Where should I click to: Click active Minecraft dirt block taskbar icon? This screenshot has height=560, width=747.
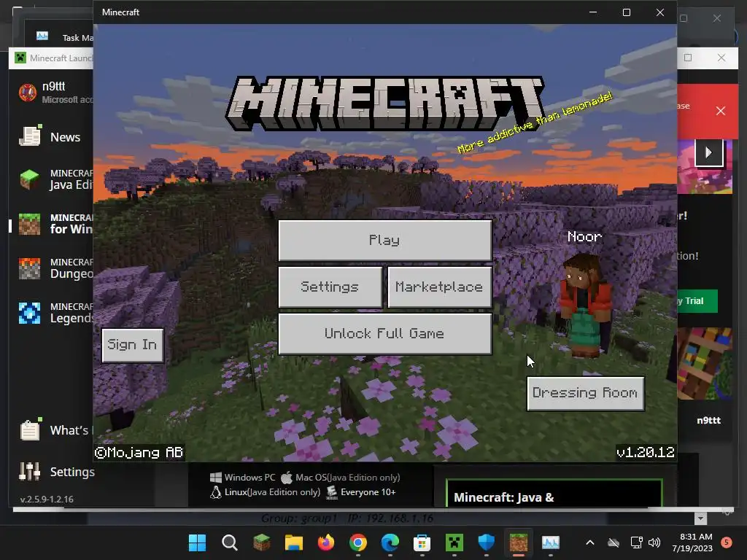pyautogui.click(x=519, y=542)
